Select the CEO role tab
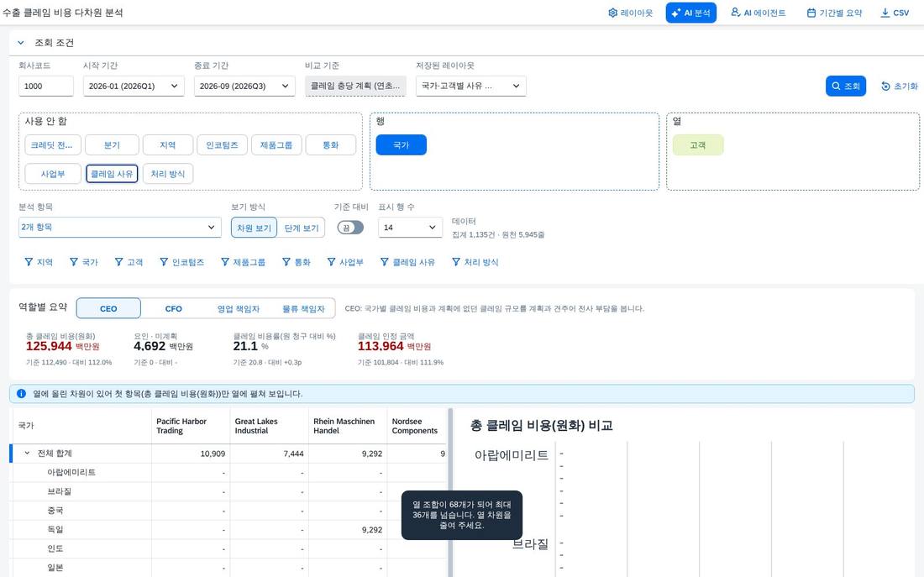The image size is (924, 577). point(108,308)
